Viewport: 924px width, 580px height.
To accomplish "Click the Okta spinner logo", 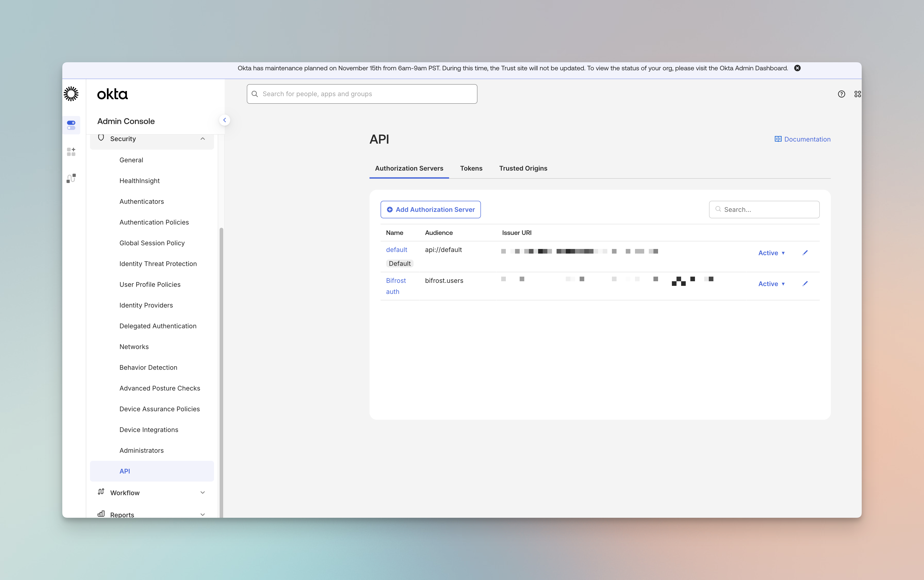I will tap(71, 94).
